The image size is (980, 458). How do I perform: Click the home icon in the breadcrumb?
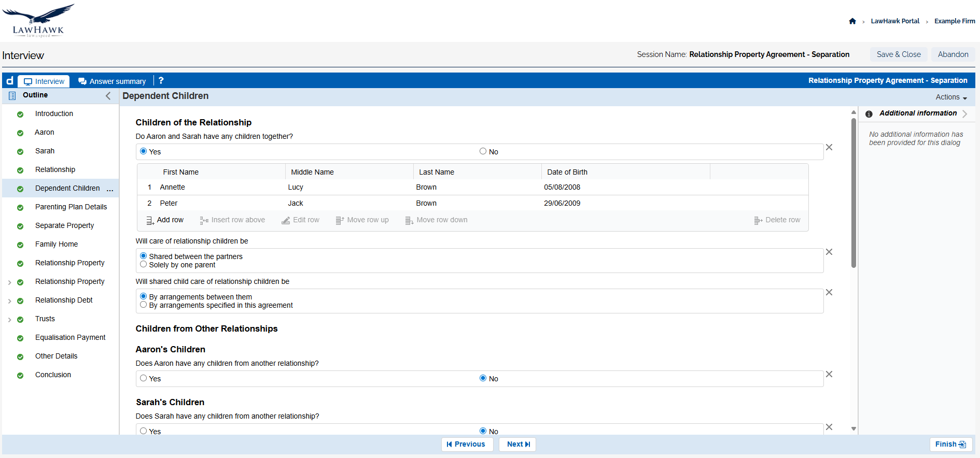pos(852,21)
